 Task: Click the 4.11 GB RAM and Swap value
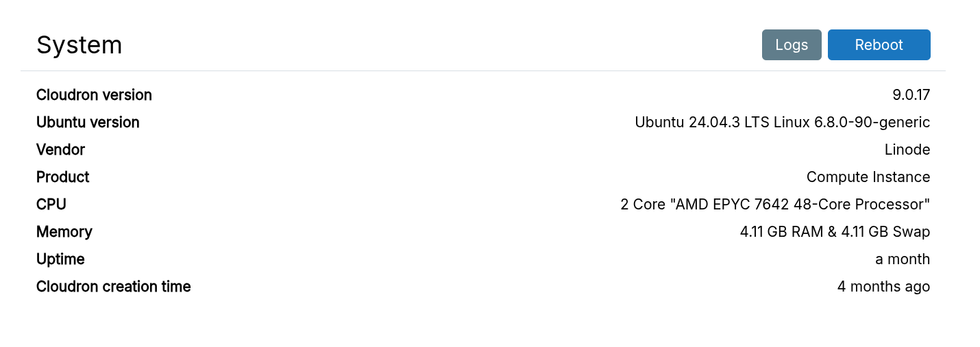click(835, 232)
